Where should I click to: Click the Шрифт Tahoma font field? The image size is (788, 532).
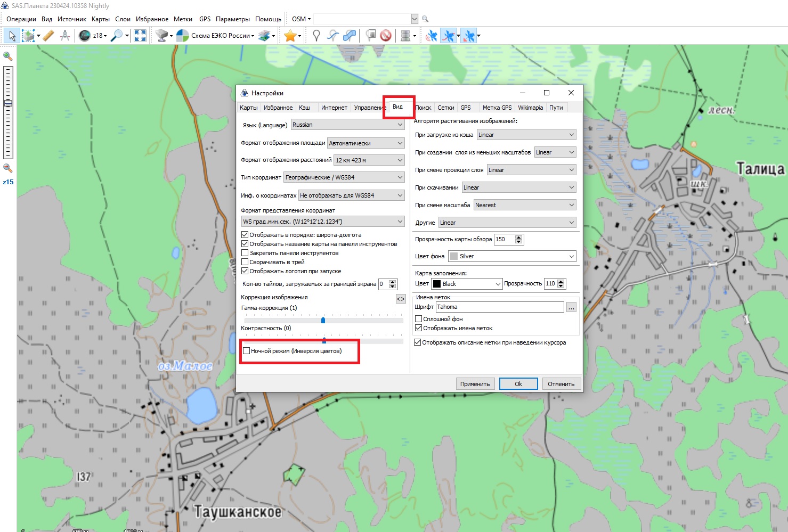pyautogui.click(x=499, y=307)
